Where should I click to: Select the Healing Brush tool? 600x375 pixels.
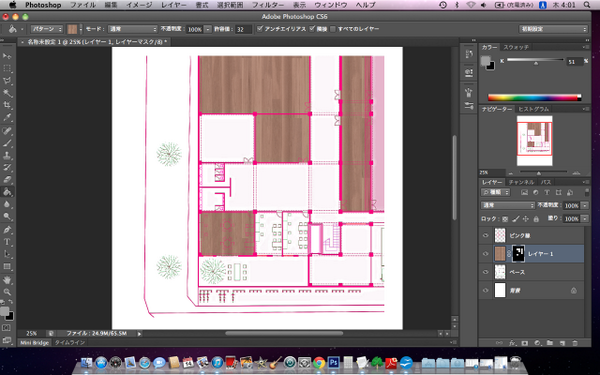7,131
